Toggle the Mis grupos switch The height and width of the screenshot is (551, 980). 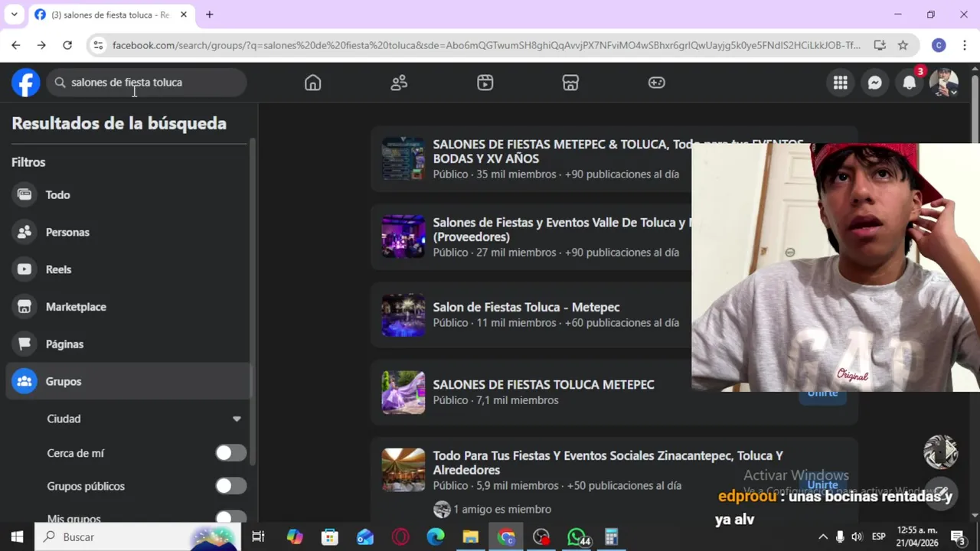coord(230,517)
